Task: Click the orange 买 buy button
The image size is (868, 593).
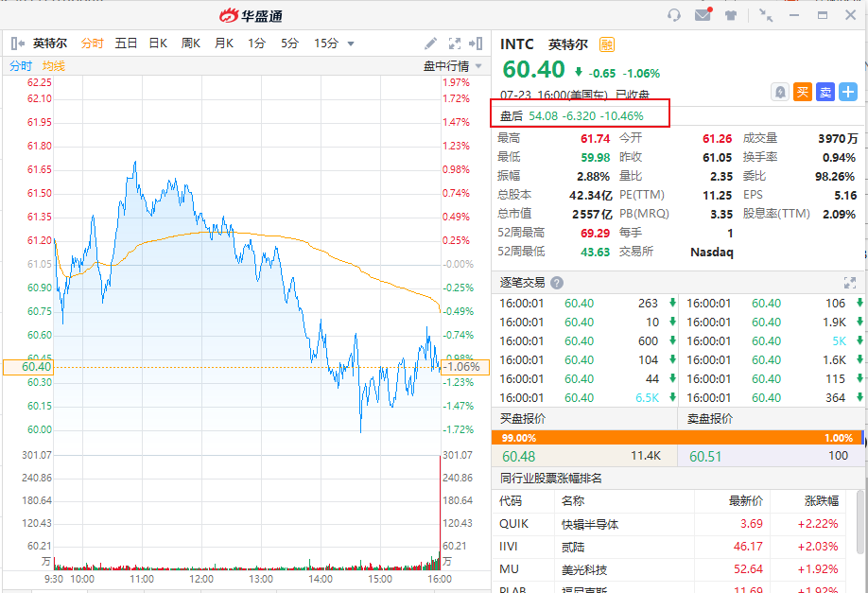Action: [803, 92]
